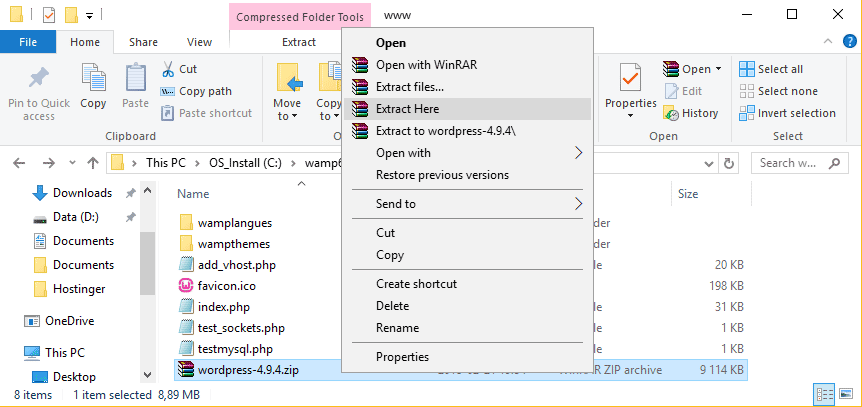
Task: Expand the Send to submenu
Action: [578, 204]
